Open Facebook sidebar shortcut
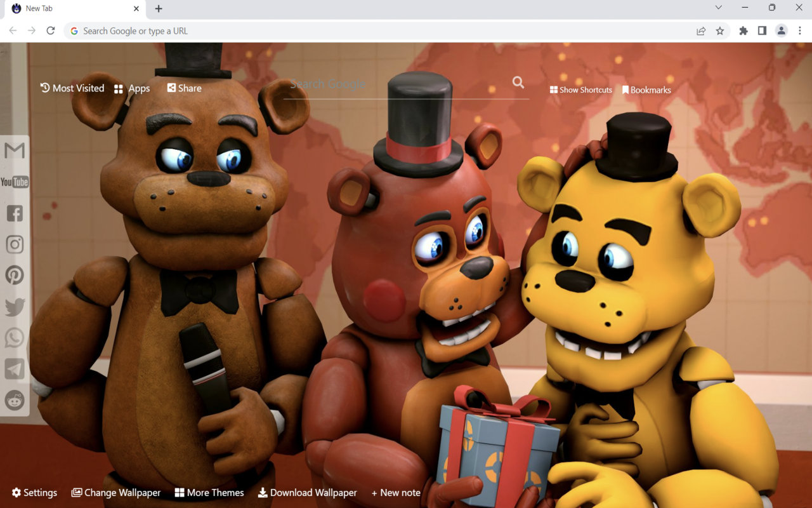The image size is (812, 508). click(15, 213)
